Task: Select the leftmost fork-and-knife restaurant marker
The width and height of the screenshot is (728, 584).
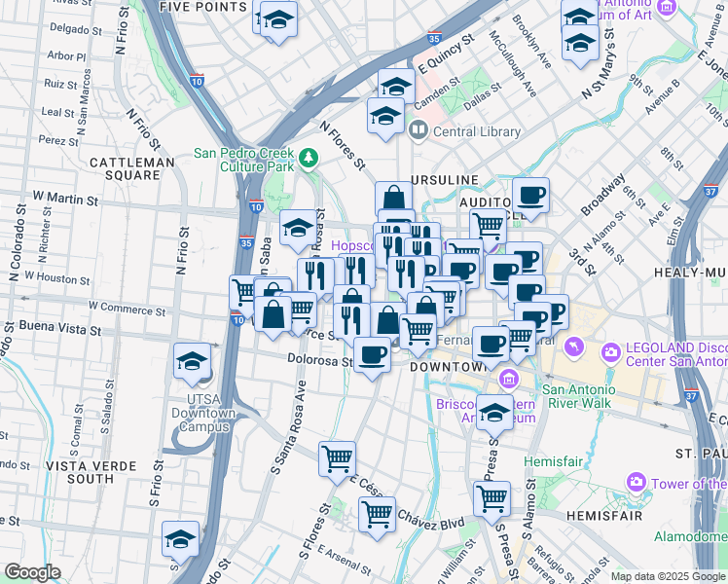Action: [x=315, y=276]
